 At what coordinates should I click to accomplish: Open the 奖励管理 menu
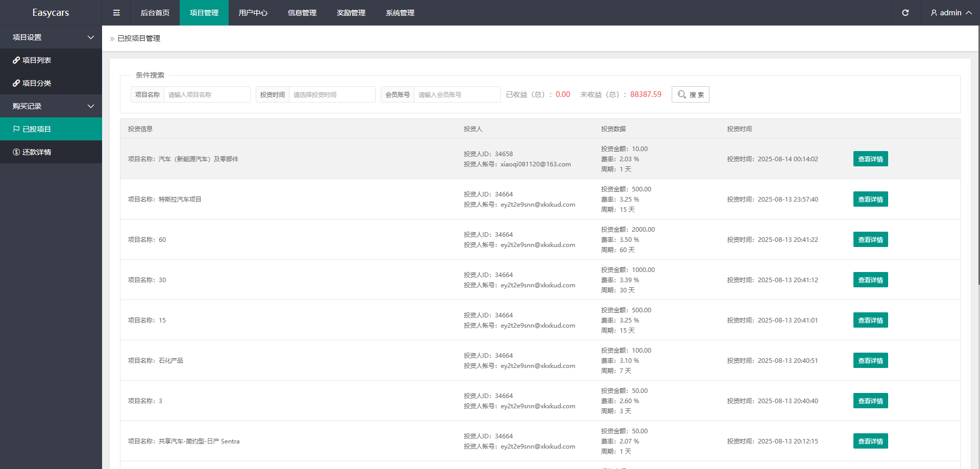[x=351, y=13]
